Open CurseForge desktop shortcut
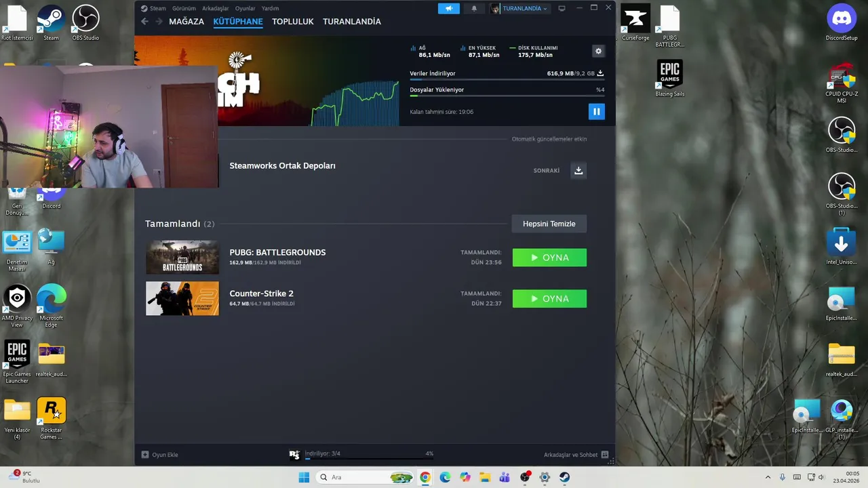Image resolution: width=868 pixels, height=488 pixels. (x=635, y=23)
